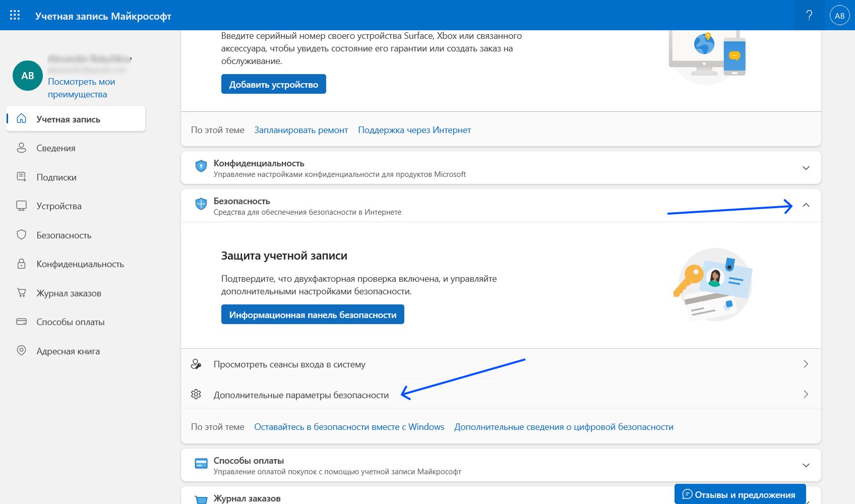Click the help question mark icon

[809, 15]
